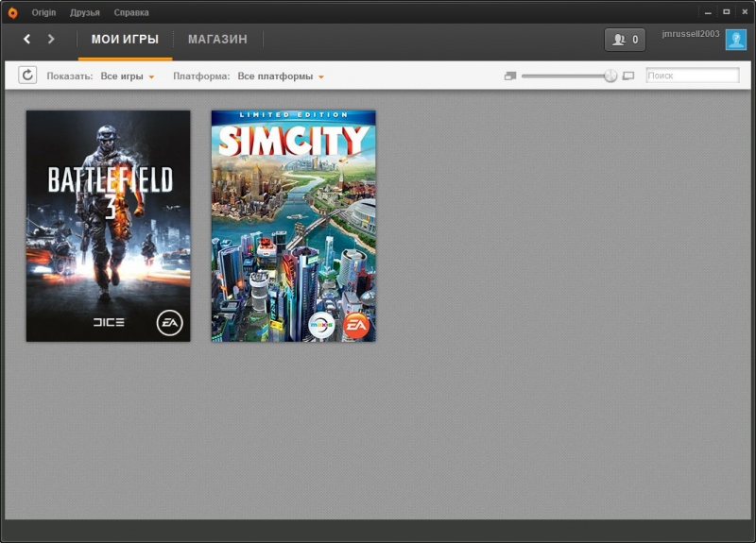Switch to the МАГАЗИН tab

[x=217, y=39]
